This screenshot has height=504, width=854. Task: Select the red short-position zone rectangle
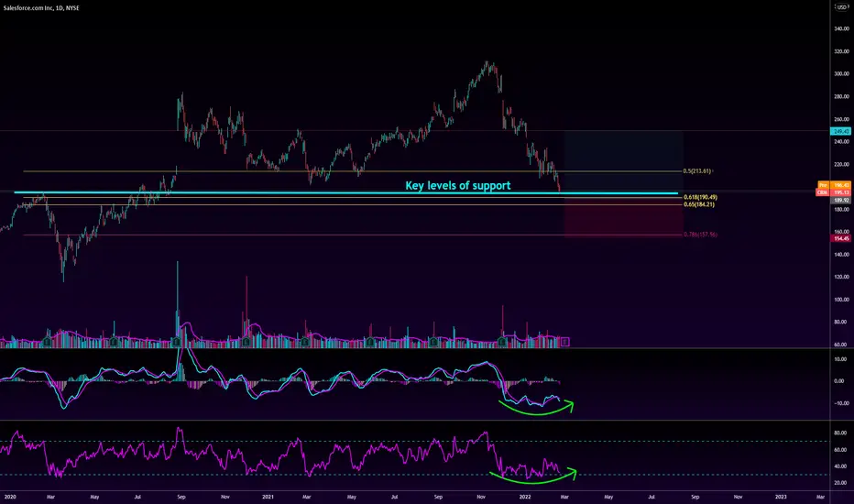[x=624, y=217]
